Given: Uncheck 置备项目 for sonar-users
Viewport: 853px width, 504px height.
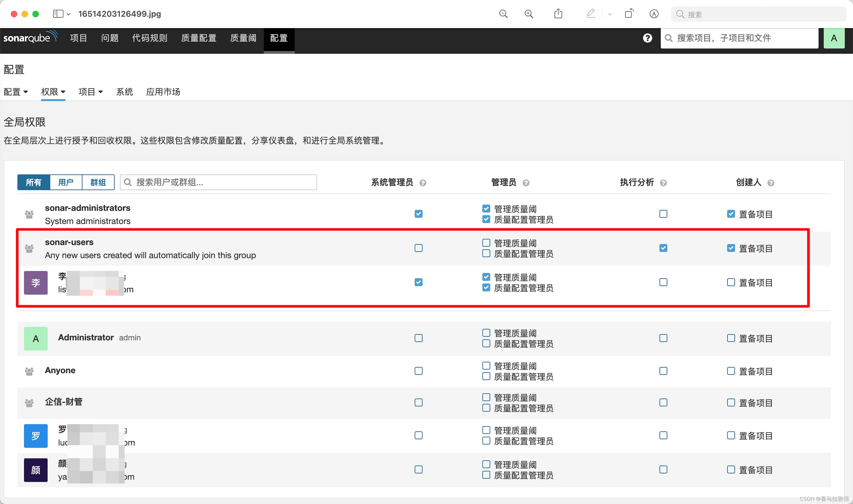Looking at the screenshot, I should pyautogui.click(x=731, y=248).
